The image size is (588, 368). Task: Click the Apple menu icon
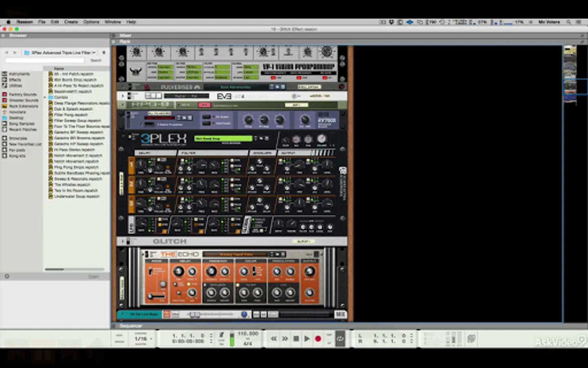tap(8, 22)
